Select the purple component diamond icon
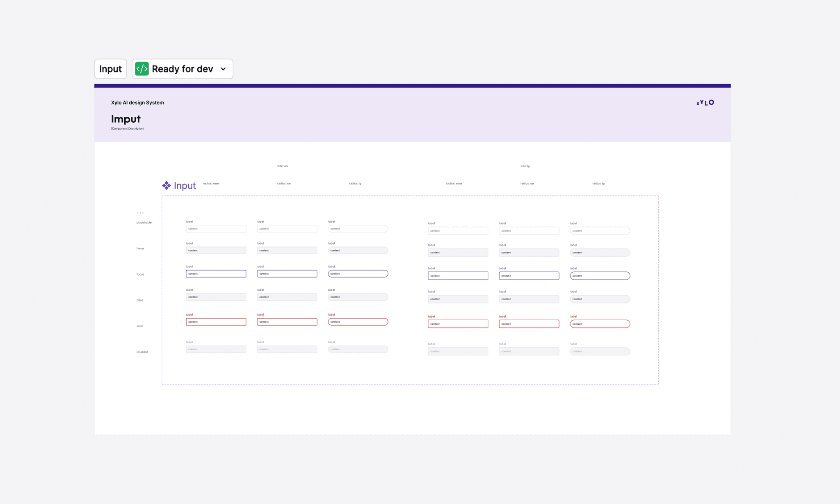 (x=167, y=186)
